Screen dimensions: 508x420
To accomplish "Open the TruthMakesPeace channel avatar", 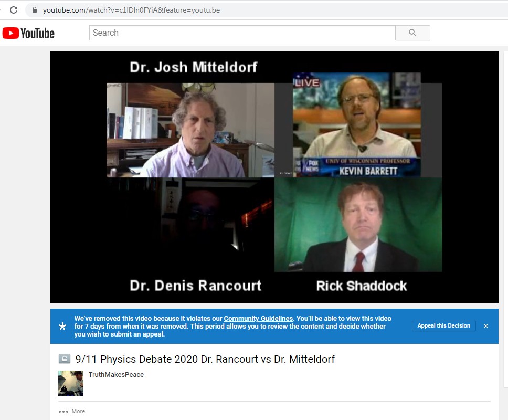I will pos(71,383).
